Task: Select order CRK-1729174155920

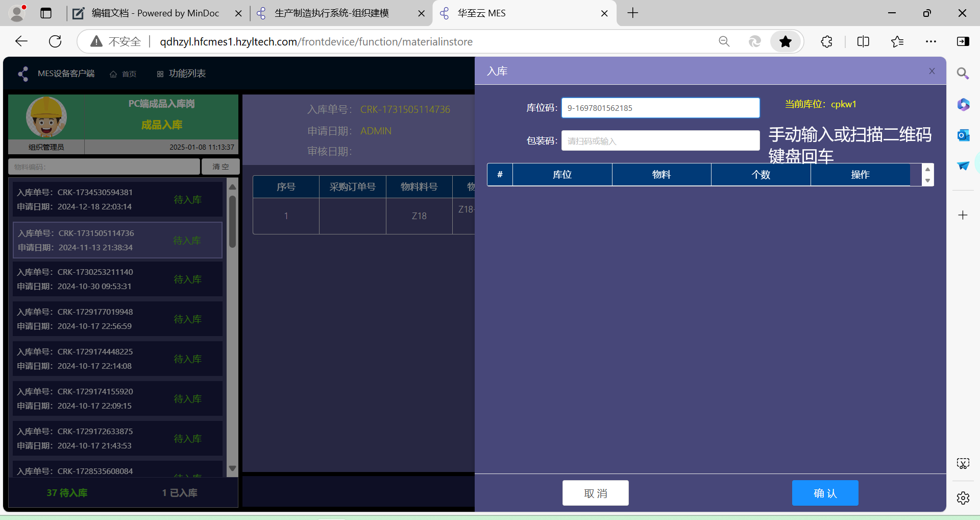Action: (117, 398)
